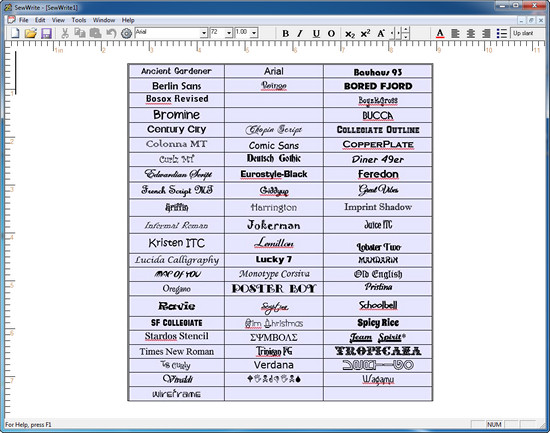Click the Copy toolbar icon
Image resolution: width=550 pixels, height=433 pixels.
(x=80, y=33)
